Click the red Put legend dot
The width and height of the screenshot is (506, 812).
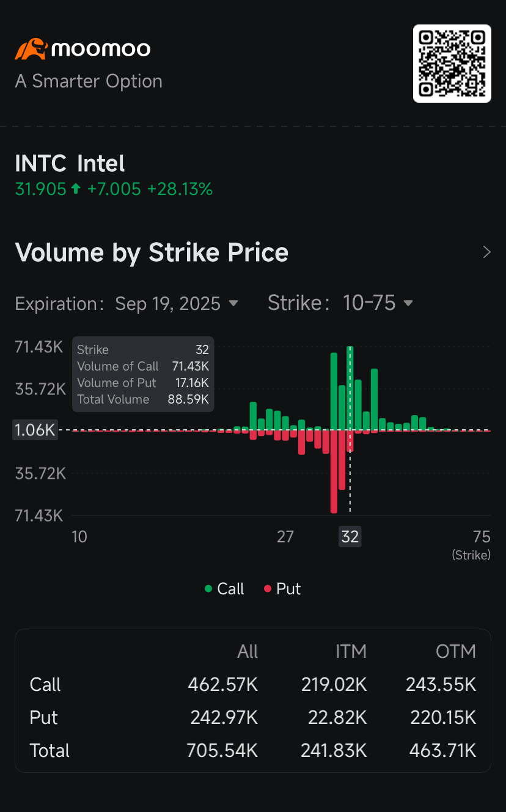(267, 589)
